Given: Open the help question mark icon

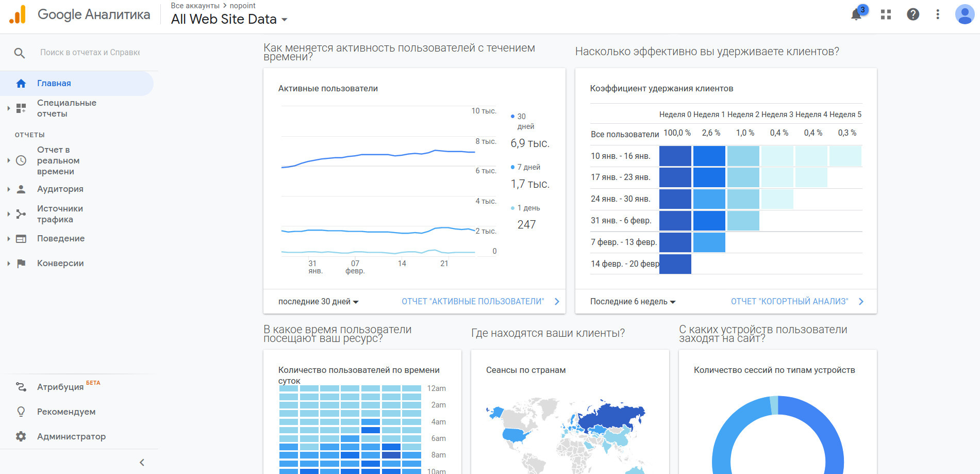Looking at the screenshot, I should click(x=913, y=14).
